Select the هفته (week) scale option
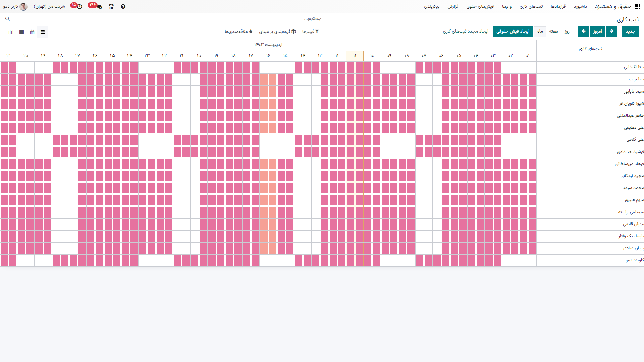The image size is (644, 362). point(553,32)
